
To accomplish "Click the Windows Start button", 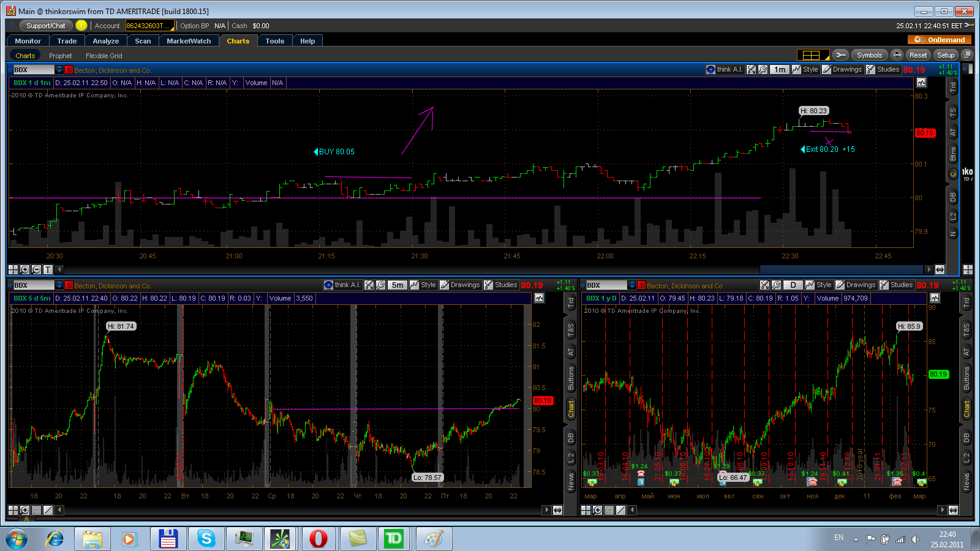I will tap(17, 539).
